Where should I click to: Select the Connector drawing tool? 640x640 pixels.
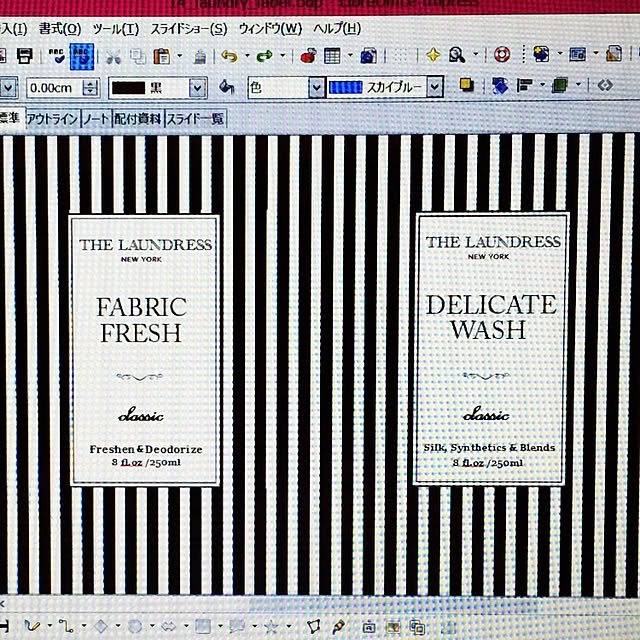point(66,626)
